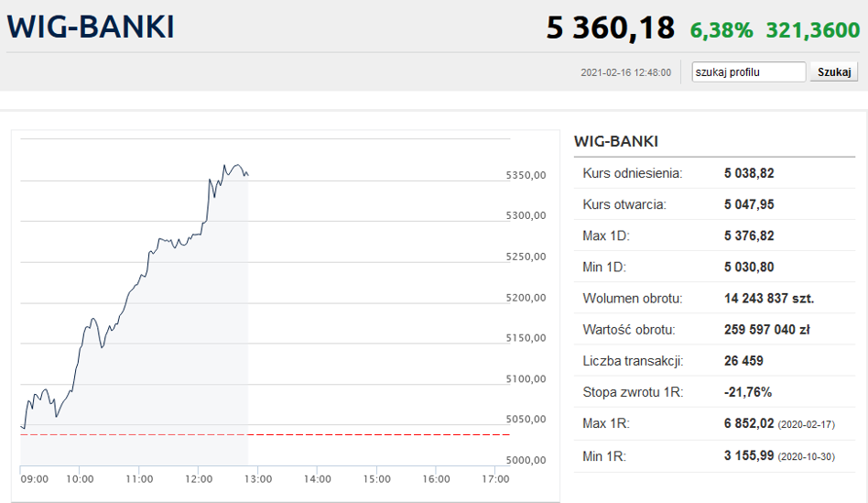
Task: Click the yearly maximum value 6 852,02
Action: [749, 424]
